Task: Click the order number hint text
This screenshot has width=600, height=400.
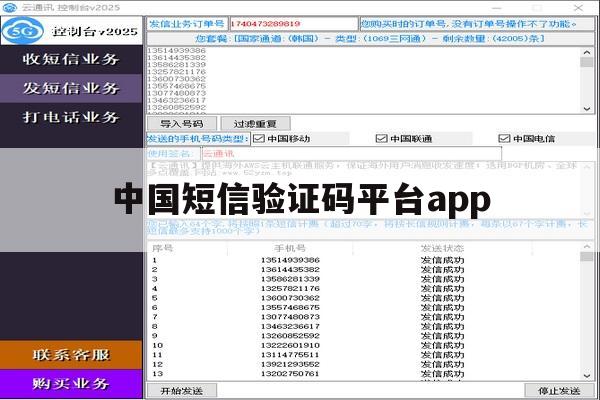Action: pyautogui.click(x=468, y=24)
